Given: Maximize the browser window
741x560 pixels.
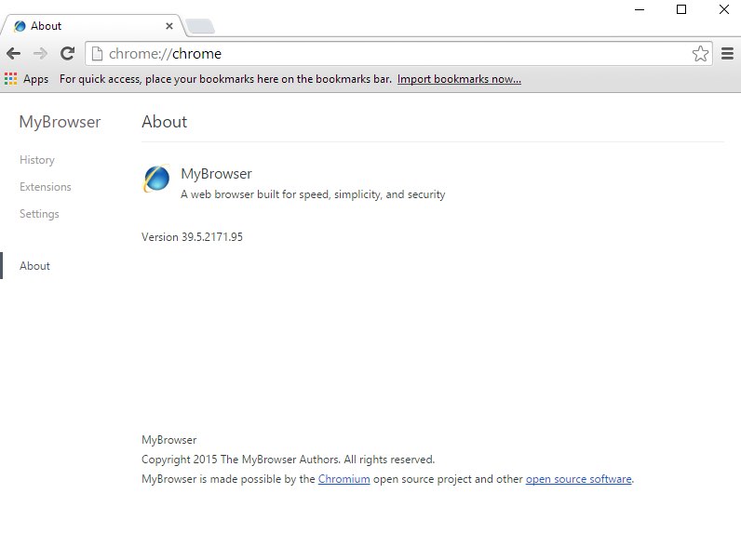Looking at the screenshot, I should click(x=681, y=9).
